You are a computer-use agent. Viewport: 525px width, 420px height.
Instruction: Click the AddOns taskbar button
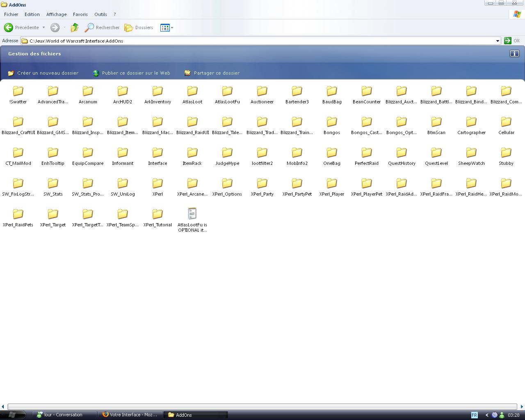click(x=196, y=415)
